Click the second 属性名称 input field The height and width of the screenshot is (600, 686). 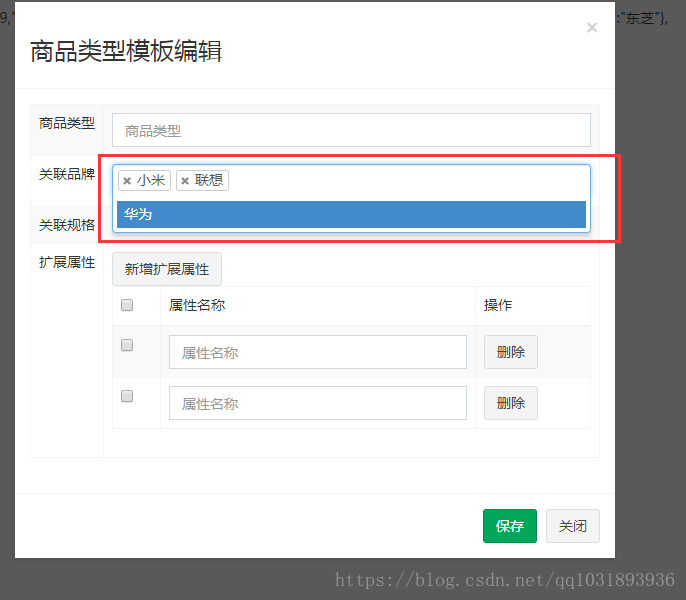[318, 403]
